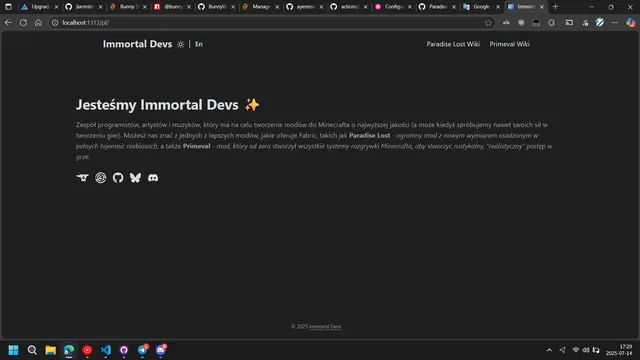Image resolution: width=640 pixels, height=360 pixels.
Task: Open the favorites collections toolbar icon
Action: pos(585,23)
